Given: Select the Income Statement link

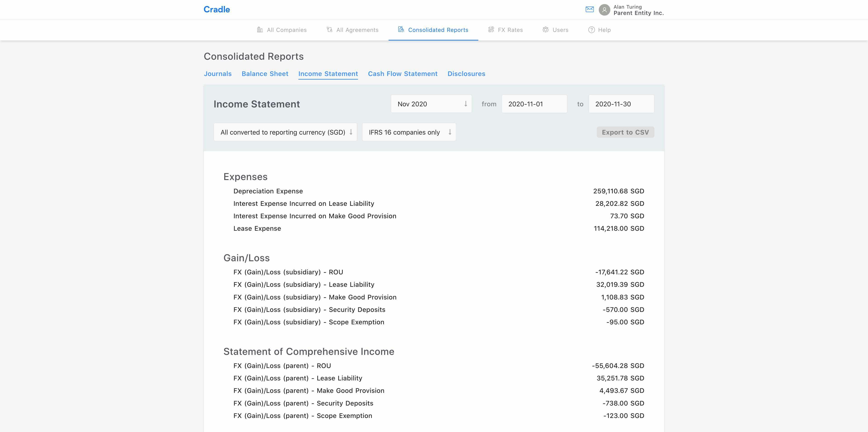Looking at the screenshot, I should (328, 74).
